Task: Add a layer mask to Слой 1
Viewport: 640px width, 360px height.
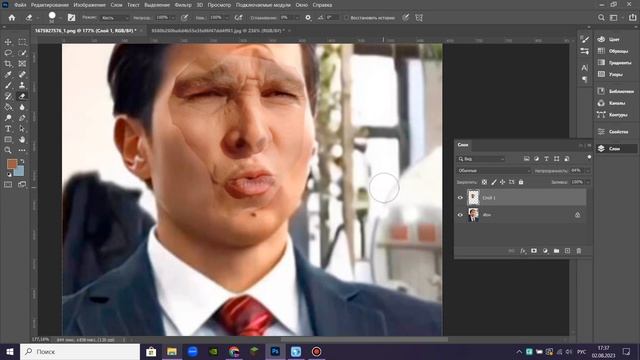Action: point(534,251)
